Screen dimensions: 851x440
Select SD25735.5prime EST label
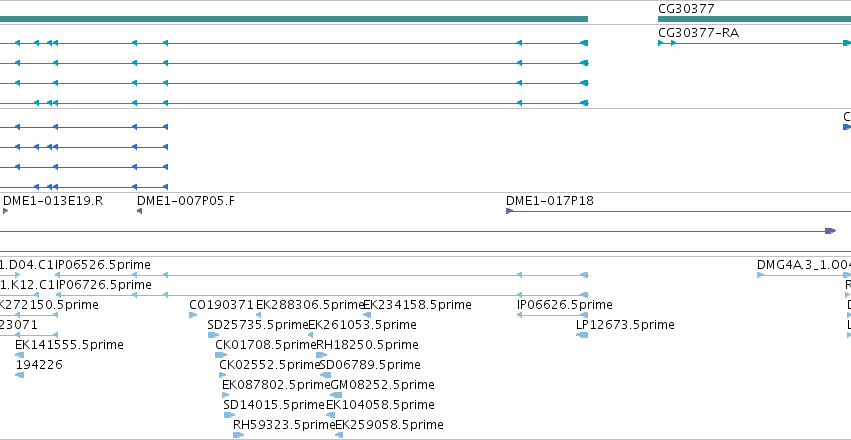[258, 324]
